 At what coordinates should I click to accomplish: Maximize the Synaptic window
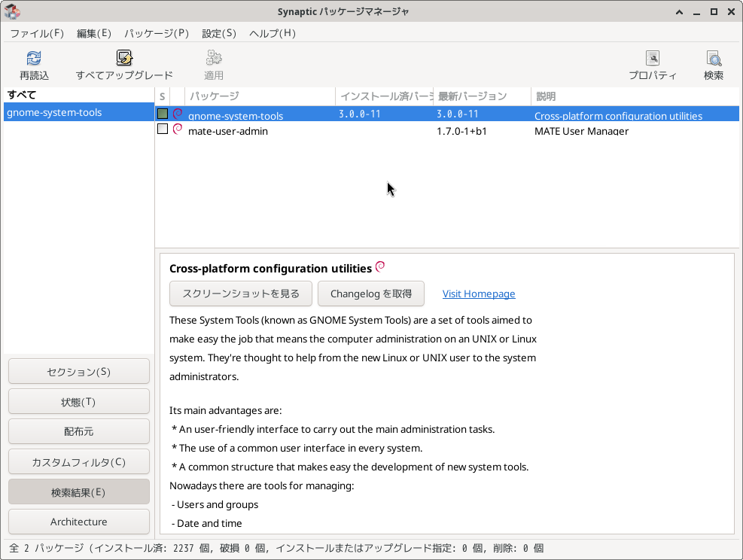coord(714,12)
